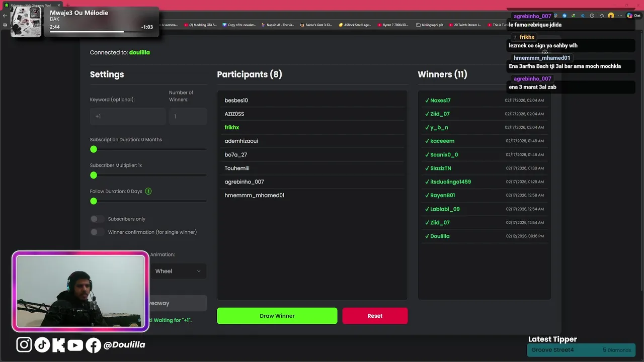Screen dimensions: 644x362
Task: Click the Kick logo icon in the overlay
Action: point(58,344)
